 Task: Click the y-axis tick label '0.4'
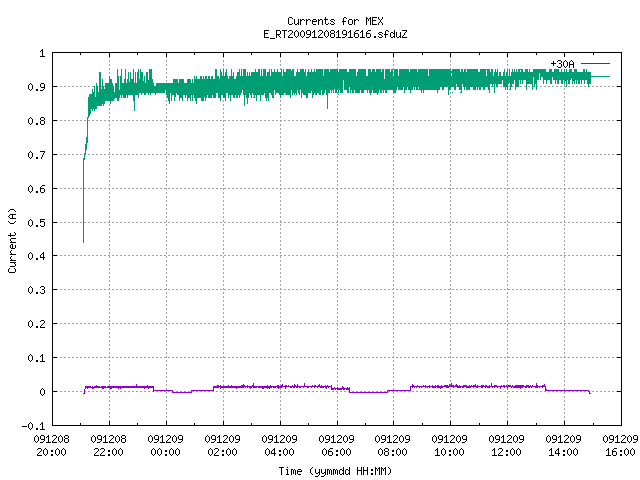pyautogui.click(x=36, y=256)
